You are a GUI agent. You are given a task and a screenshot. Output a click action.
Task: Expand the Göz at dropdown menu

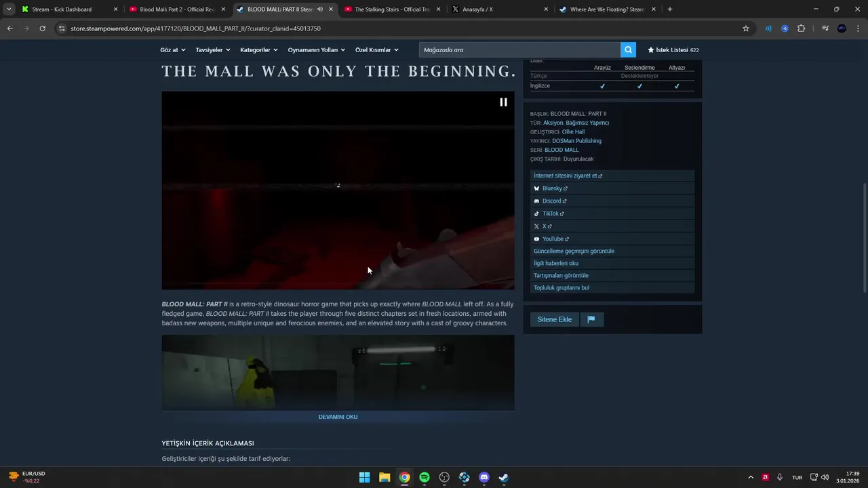point(172,50)
